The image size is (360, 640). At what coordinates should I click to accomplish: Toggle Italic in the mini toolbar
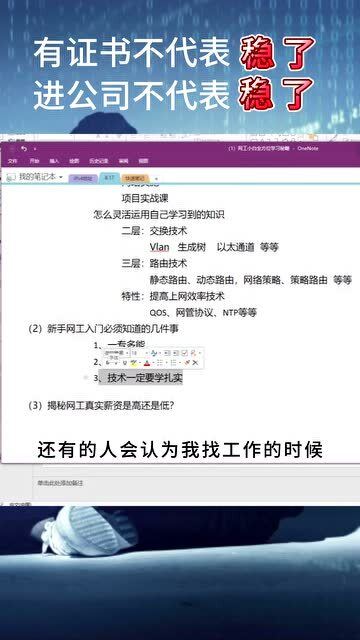tap(116, 362)
